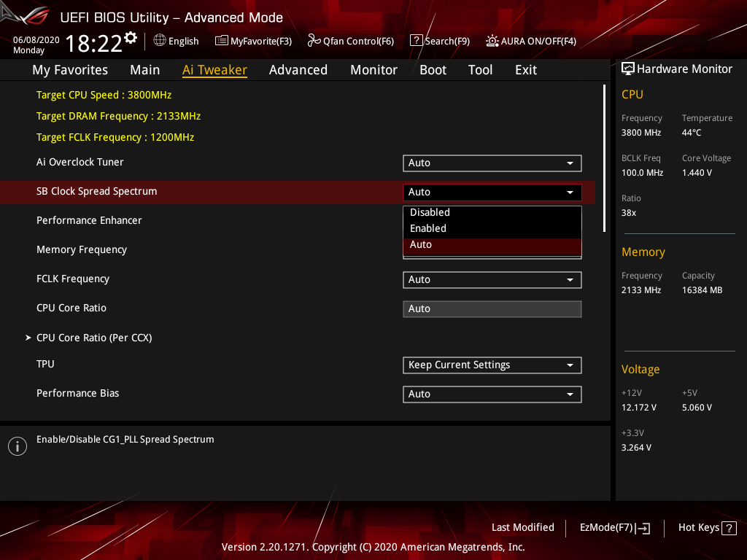The width and height of the screenshot is (747, 560).
Task: Open the FCLK Frequency dropdown
Action: pos(492,279)
